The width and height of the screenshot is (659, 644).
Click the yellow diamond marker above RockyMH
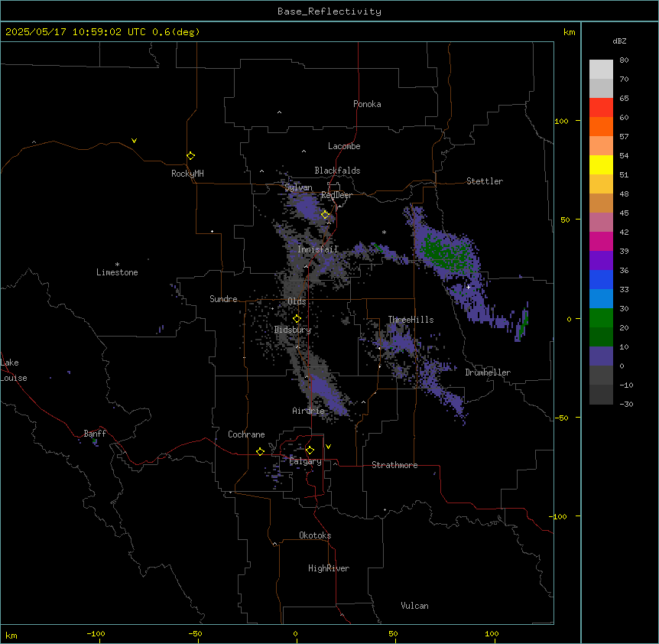[190, 156]
